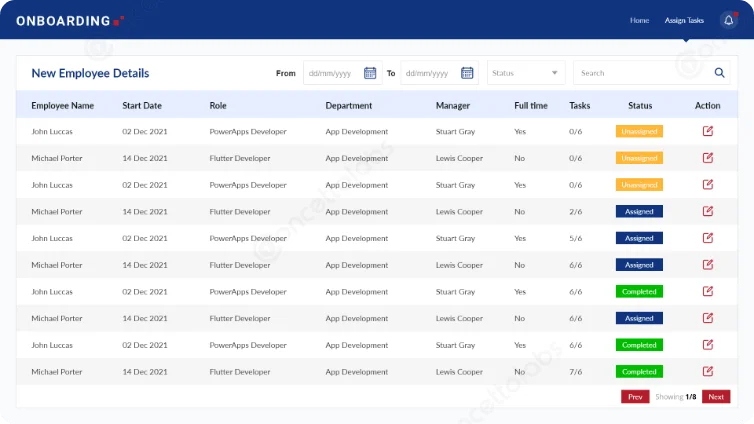Click the notification bell icon
The height and width of the screenshot is (424, 754).
point(727,20)
